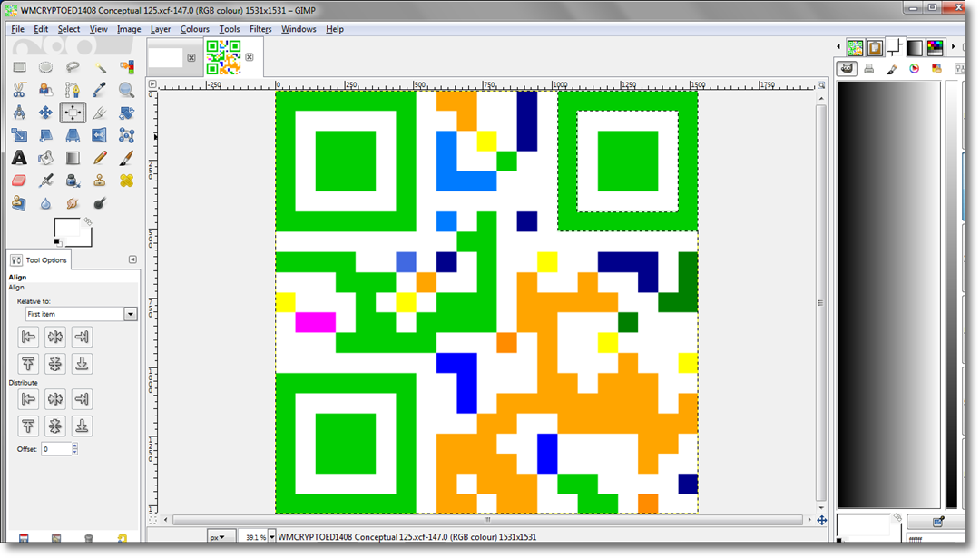Open the Windows menu

click(x=299, y=29)
